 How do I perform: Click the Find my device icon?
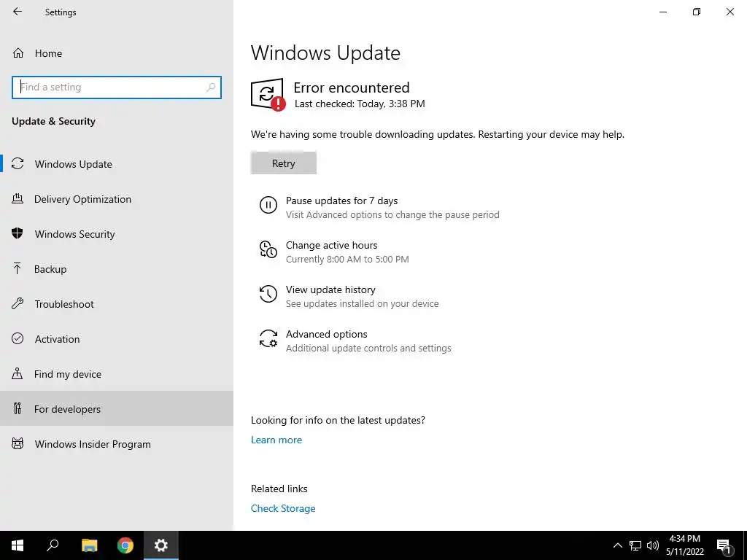coord(18,373)
